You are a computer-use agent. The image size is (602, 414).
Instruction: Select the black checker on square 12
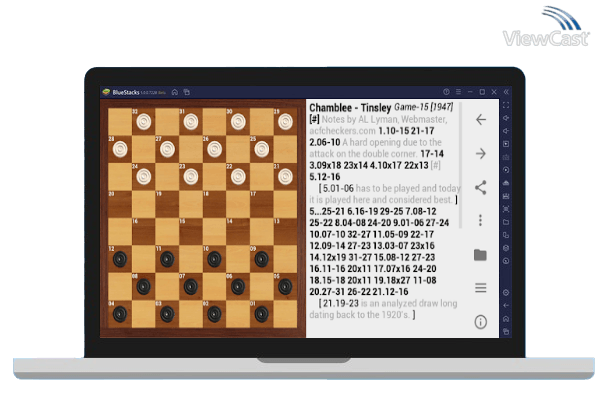click(x=119, y=258)
